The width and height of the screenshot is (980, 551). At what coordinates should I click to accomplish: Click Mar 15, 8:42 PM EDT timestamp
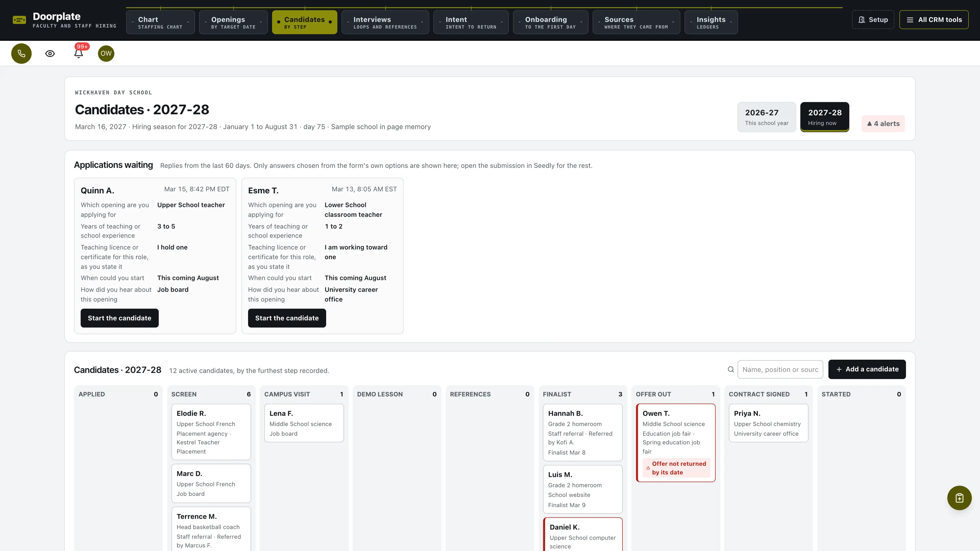click(x=197, y=189)
